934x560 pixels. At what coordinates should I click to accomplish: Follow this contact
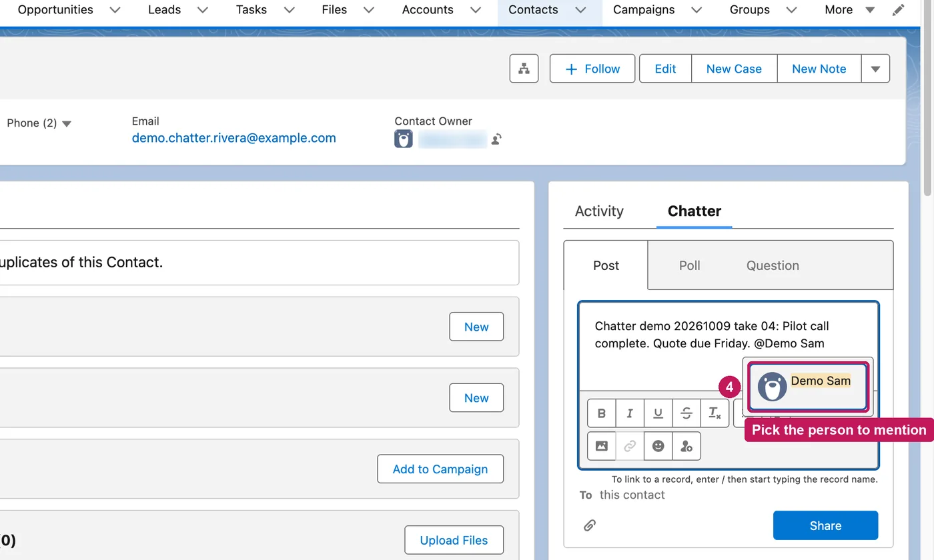pos(592,69)
